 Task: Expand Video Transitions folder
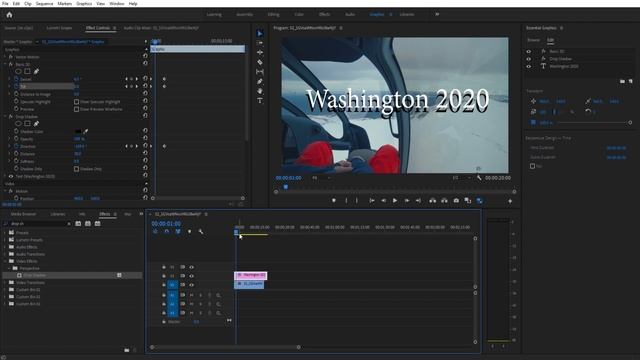click(x=5, y=282)
